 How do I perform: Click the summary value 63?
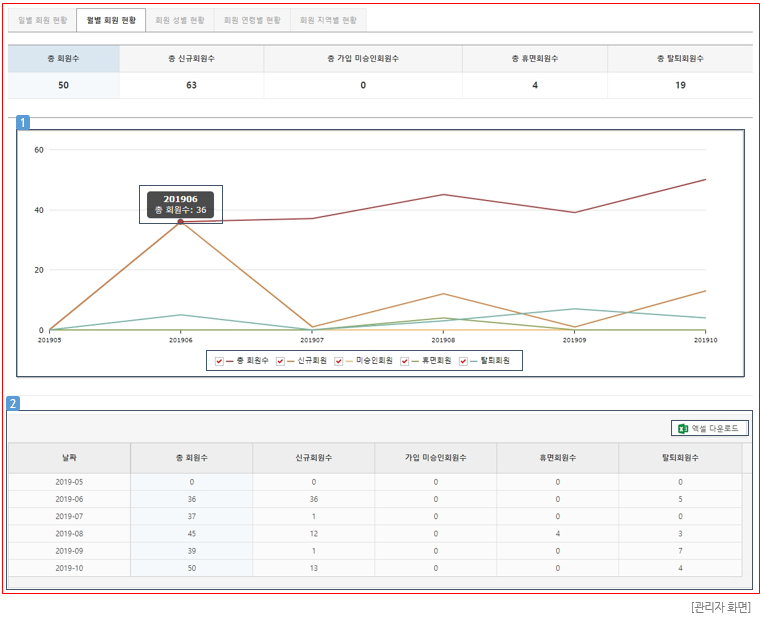pos(191,85)
